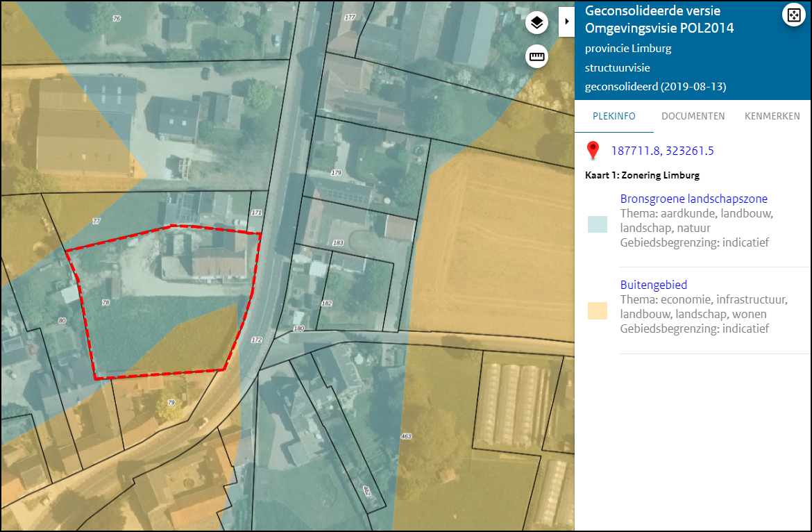
Task: Collapse the sidebar using the arrow button
Action: [x=566, y=21]
